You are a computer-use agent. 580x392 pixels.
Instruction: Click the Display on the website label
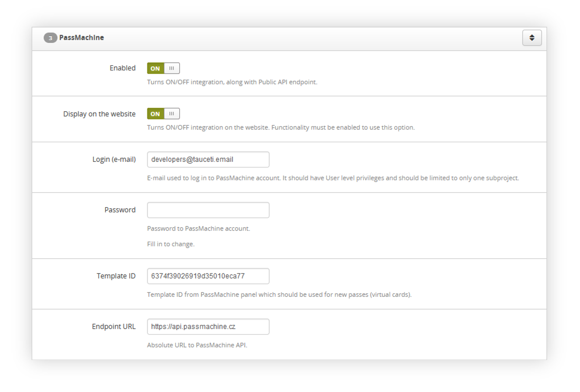point(99,114)
